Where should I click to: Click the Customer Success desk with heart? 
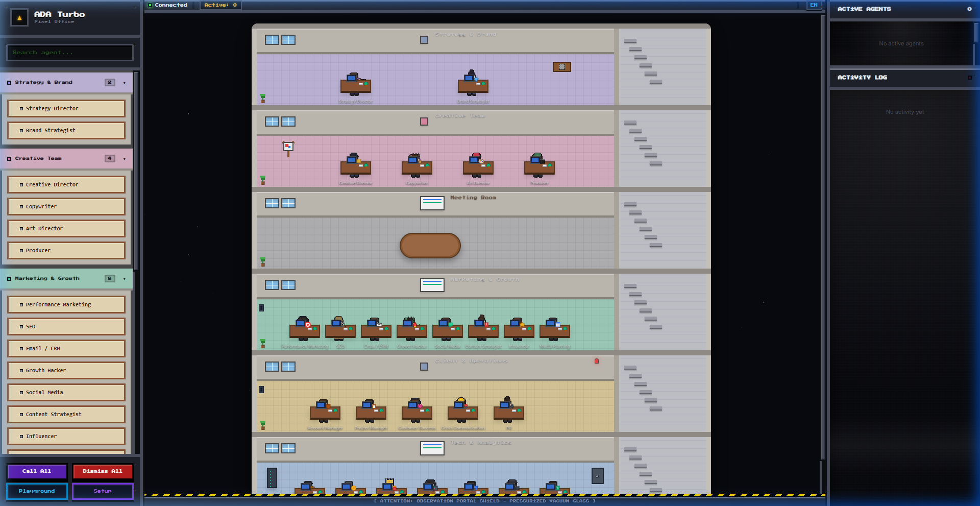click(x=417, y=411)
